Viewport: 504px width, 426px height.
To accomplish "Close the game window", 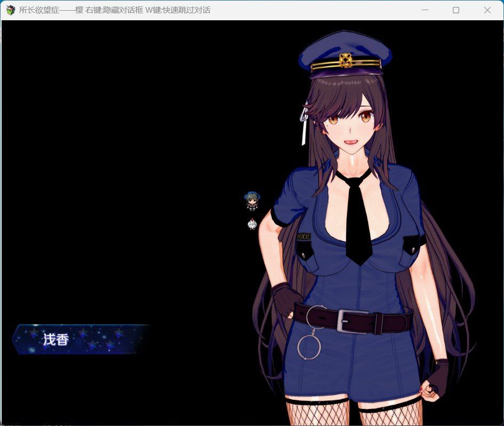I will (487, 10).
